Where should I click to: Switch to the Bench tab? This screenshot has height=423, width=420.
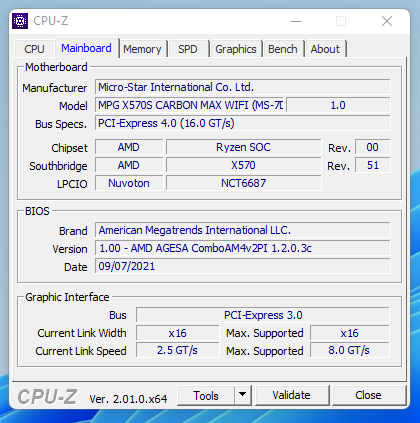tap(283, 49)
